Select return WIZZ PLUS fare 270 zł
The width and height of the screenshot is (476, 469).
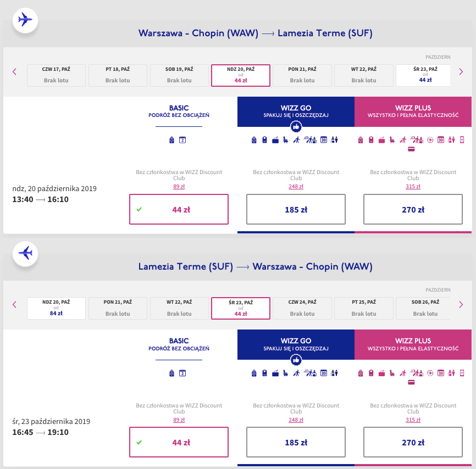click(413, 442)
